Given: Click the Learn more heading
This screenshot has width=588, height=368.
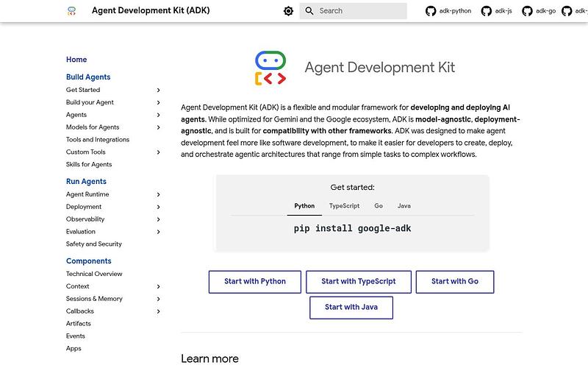Looking at the screenshot, I should [x=209, y=358].
